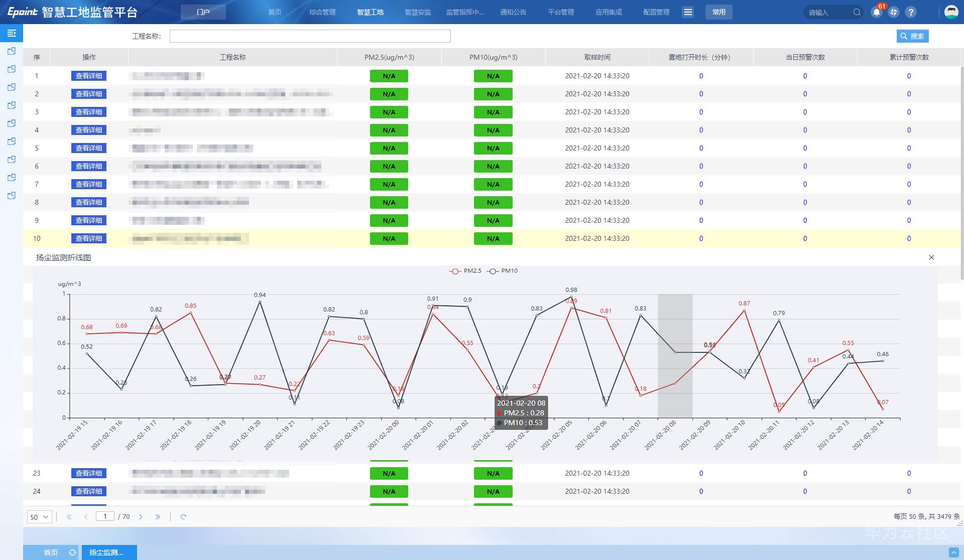Click the 工程名称 input field

310,36
